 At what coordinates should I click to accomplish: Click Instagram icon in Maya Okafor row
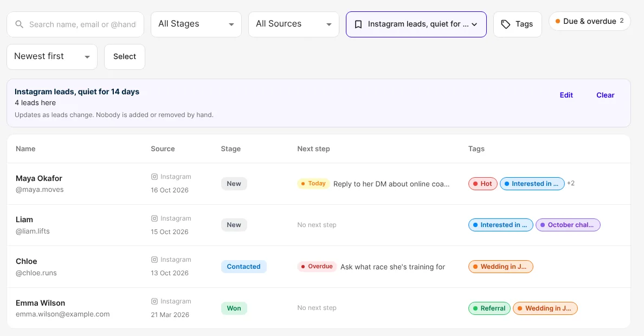154,177
